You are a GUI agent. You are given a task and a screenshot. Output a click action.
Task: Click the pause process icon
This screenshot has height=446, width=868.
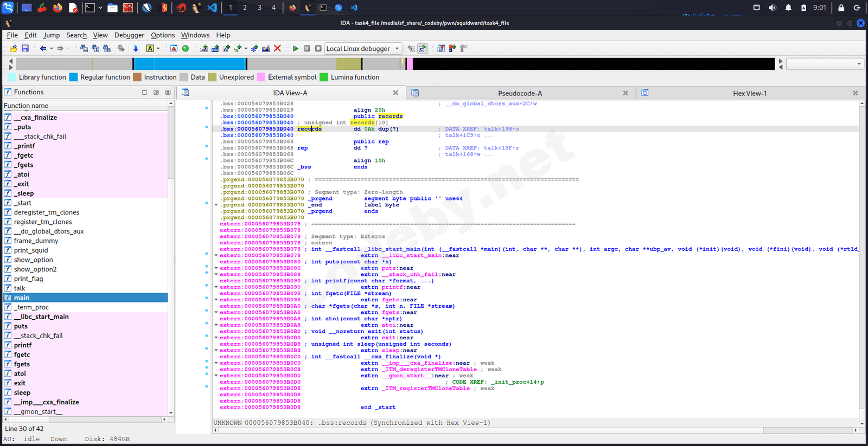(307, 49)
